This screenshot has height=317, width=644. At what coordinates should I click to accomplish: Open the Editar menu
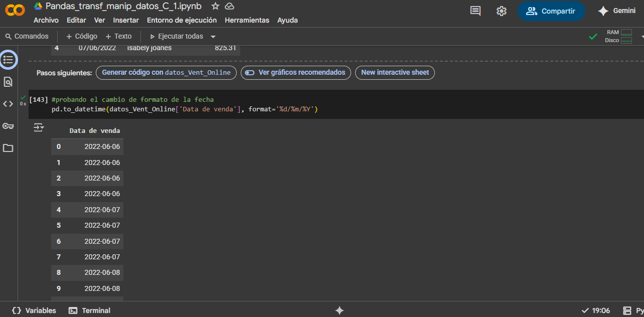coord(76,20)
